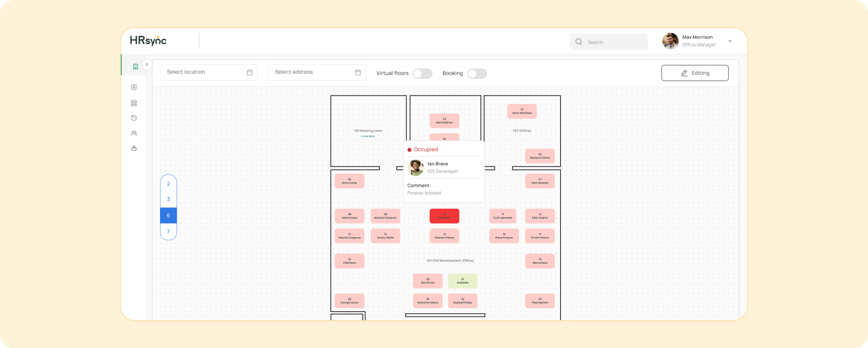Select desk 16 Elena Preston

503,235
